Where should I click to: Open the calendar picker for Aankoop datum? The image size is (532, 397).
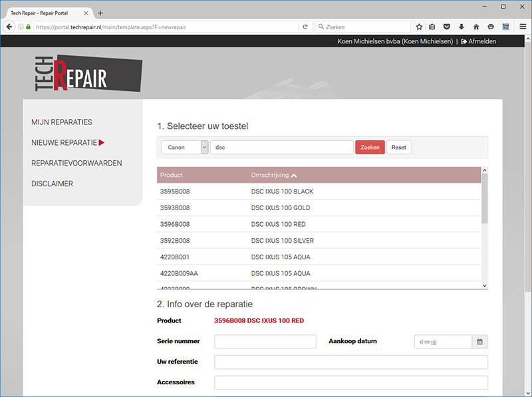479,342
